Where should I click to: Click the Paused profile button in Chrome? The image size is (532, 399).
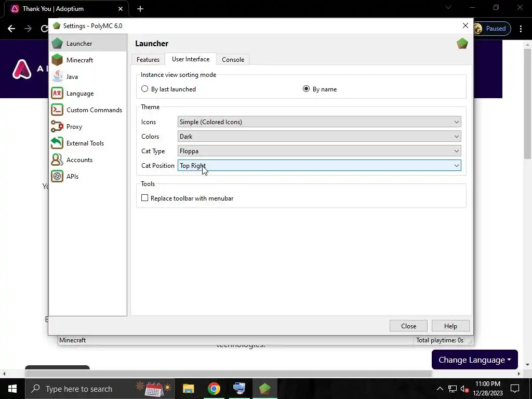click(x=492, y=29)
